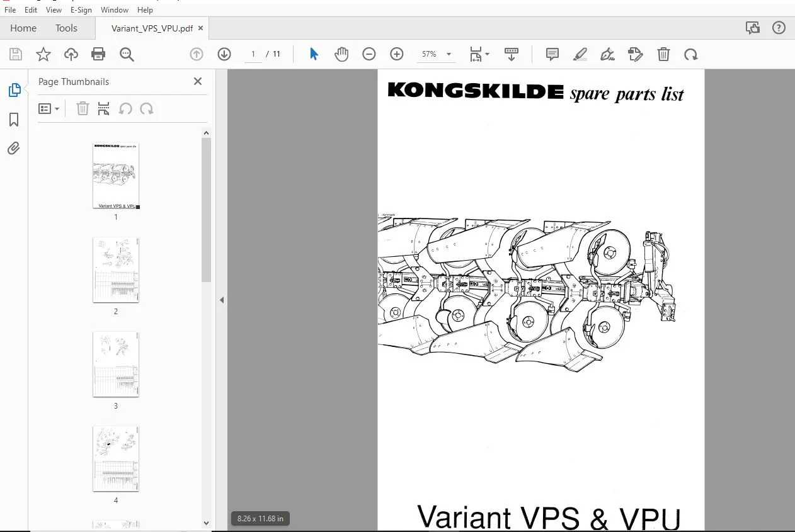Add a sticky note comment
Image resolution: width=795 pixels, height=532 pixels.
552,54
